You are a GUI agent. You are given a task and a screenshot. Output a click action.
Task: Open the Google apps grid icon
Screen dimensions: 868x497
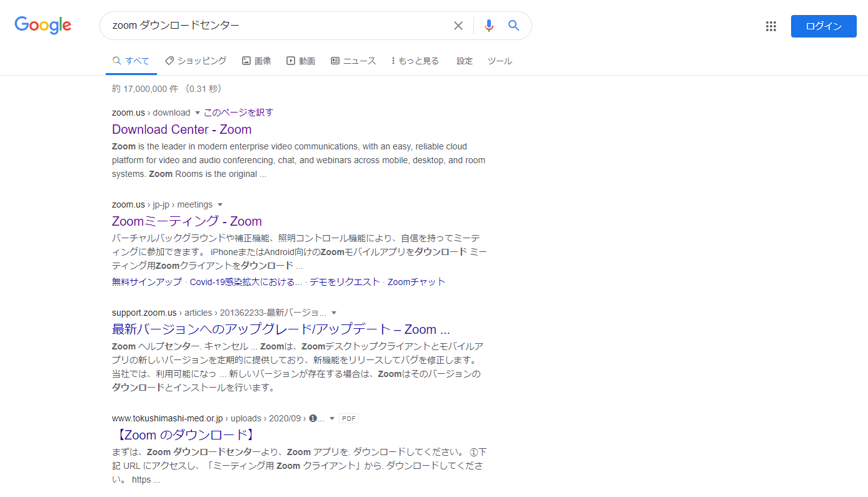click(771, 26)
